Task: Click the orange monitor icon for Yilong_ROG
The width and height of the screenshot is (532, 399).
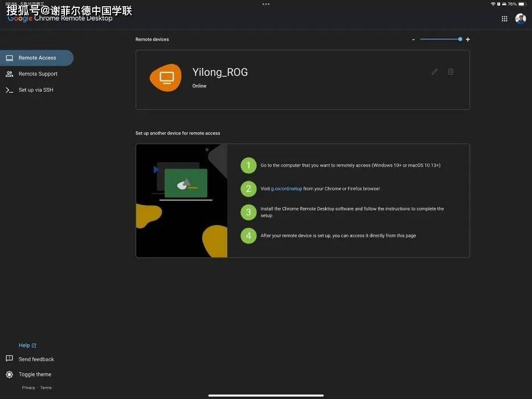Action: [x=166, y=78]
